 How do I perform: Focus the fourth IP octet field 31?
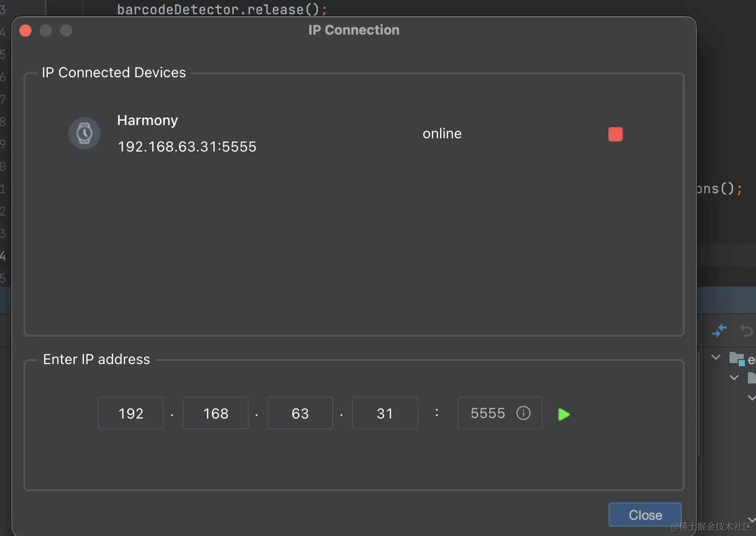pos(385,413)
